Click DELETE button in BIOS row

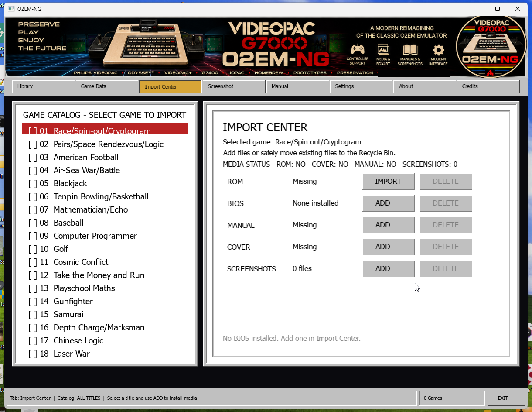click(x=446, y=203)
